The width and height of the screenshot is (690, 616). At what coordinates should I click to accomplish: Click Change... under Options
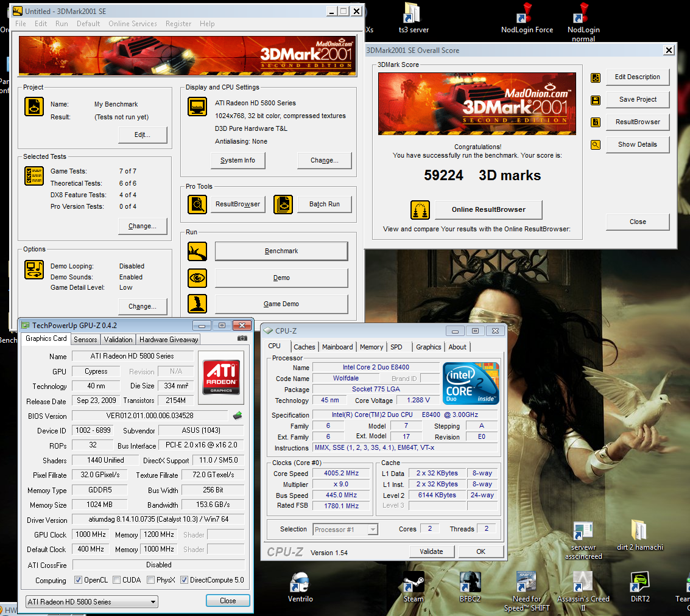pyautogui.click(x=142, y=306)
